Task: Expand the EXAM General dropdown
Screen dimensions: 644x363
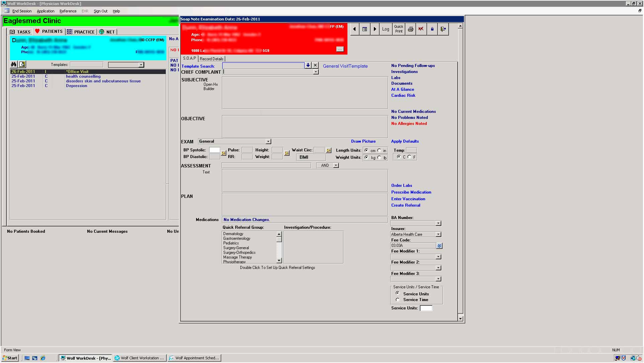Action: pyautogui.click(x=268, y=142)
